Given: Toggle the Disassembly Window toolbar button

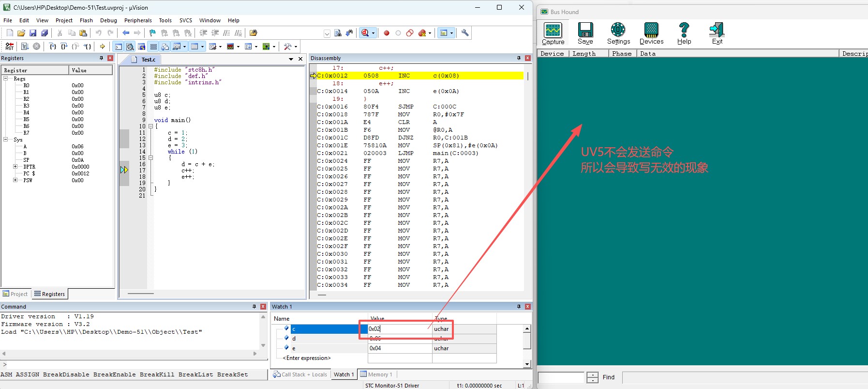Looking at the screenshot, I should (130, 47).
